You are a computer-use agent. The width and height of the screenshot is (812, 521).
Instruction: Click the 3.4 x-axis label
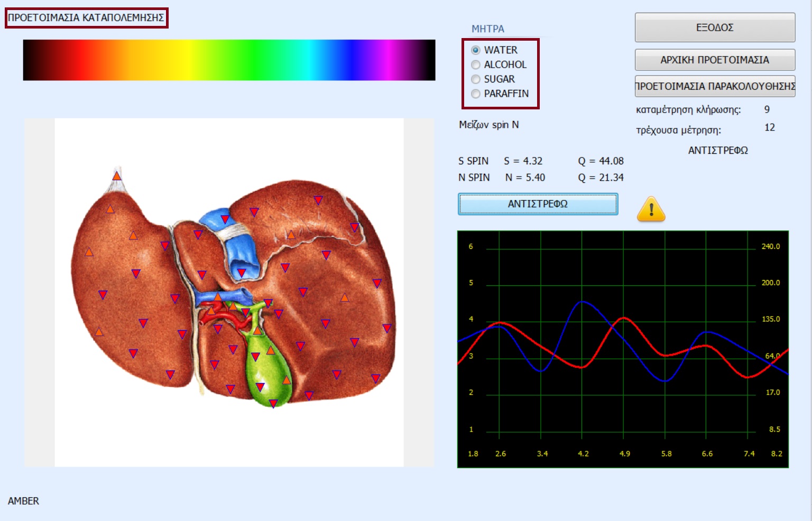(x=542, y=454)
